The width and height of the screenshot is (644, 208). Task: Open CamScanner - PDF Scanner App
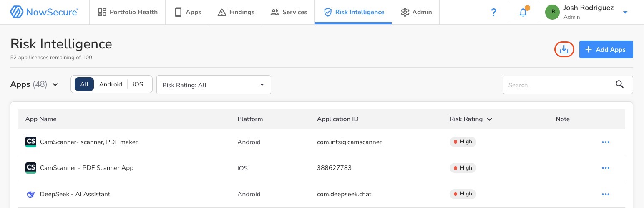coord(87,168)
